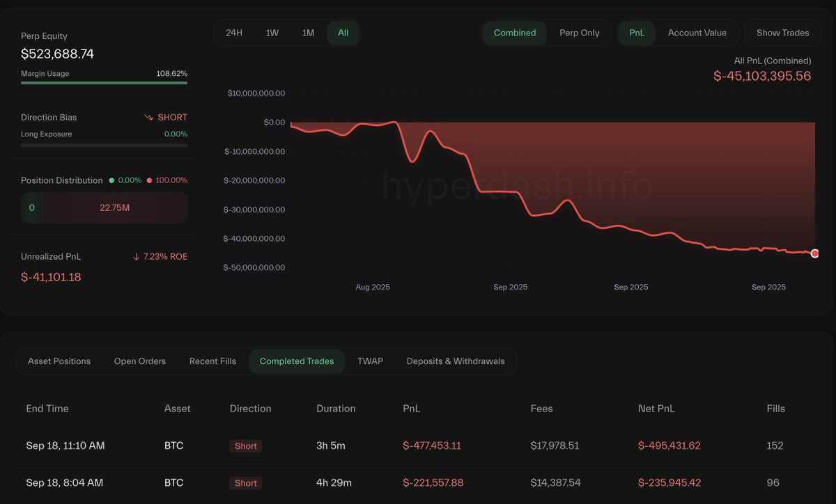This screenshot has width=836, height=504.
Task: Click the 108.62% margin usage value
Action: (x=171, y=74)
